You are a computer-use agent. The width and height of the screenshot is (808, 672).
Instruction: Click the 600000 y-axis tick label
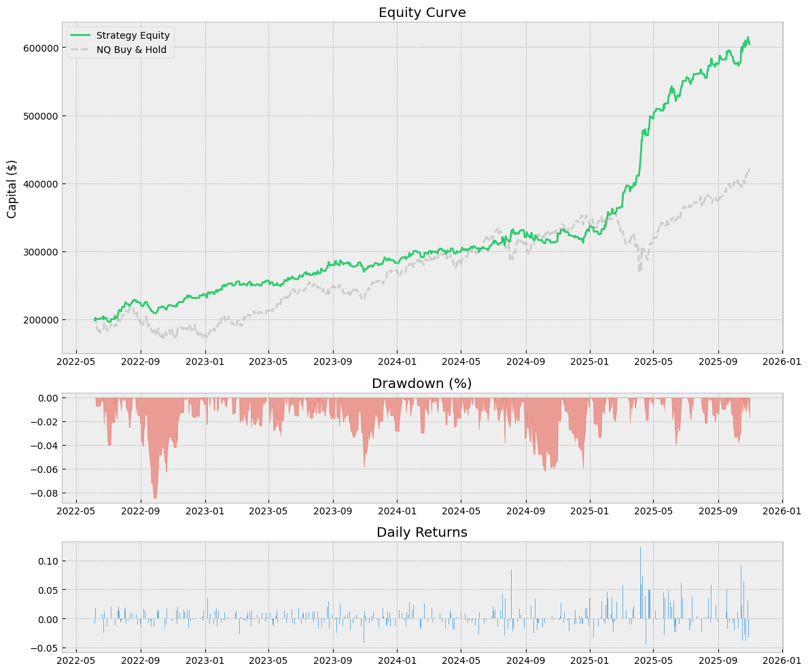click(39, 48)
